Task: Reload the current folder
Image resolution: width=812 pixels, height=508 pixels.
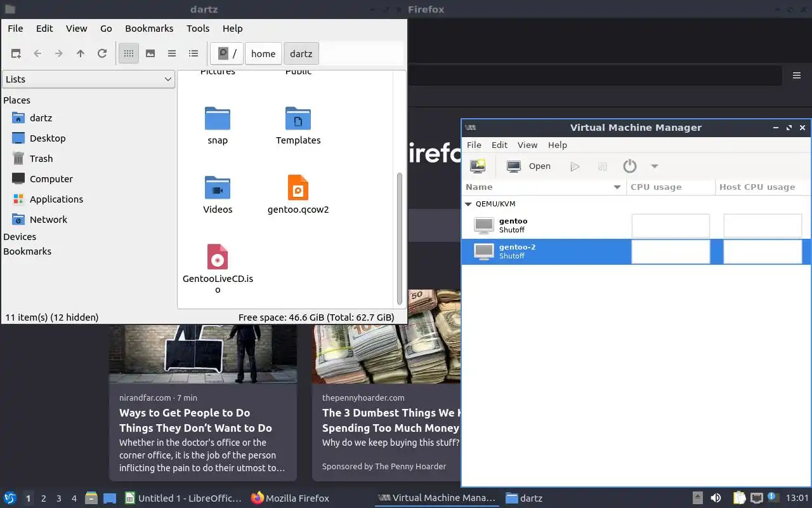Action: point(102,53)
